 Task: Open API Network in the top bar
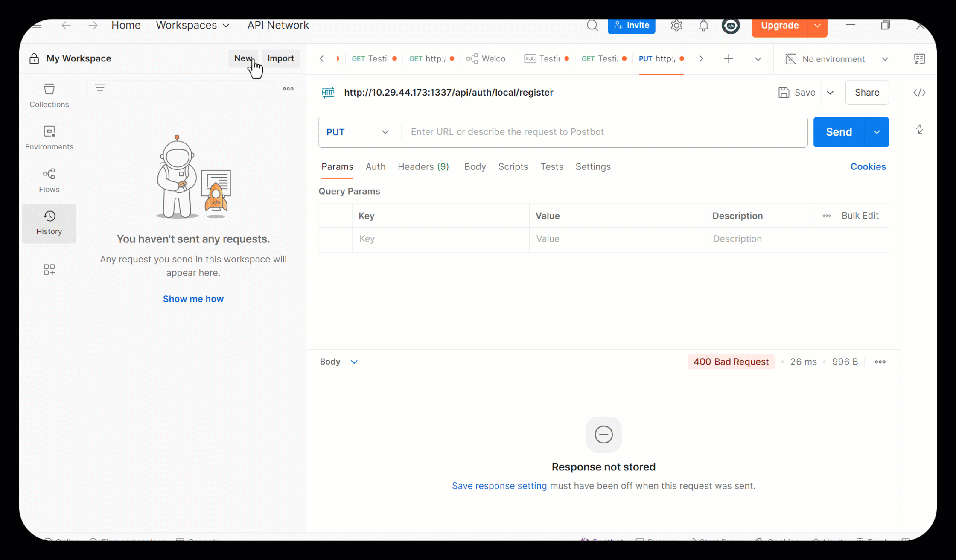tap(278, 25)
